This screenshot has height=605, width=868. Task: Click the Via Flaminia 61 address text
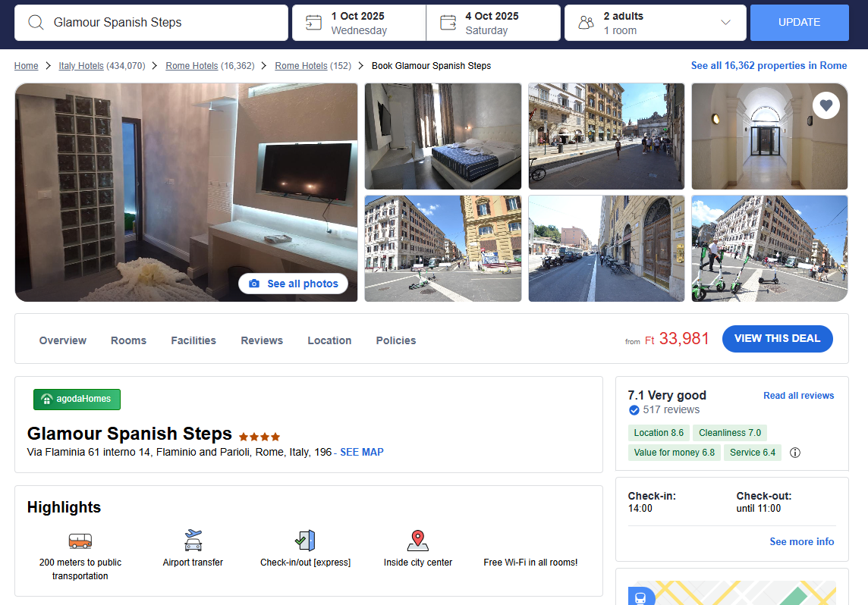pos(179,453)
